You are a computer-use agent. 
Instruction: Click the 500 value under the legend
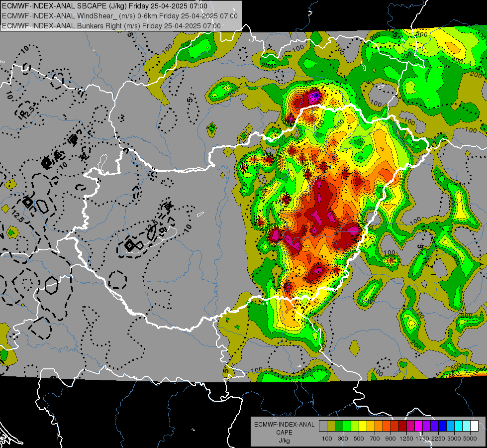point(359,439)
